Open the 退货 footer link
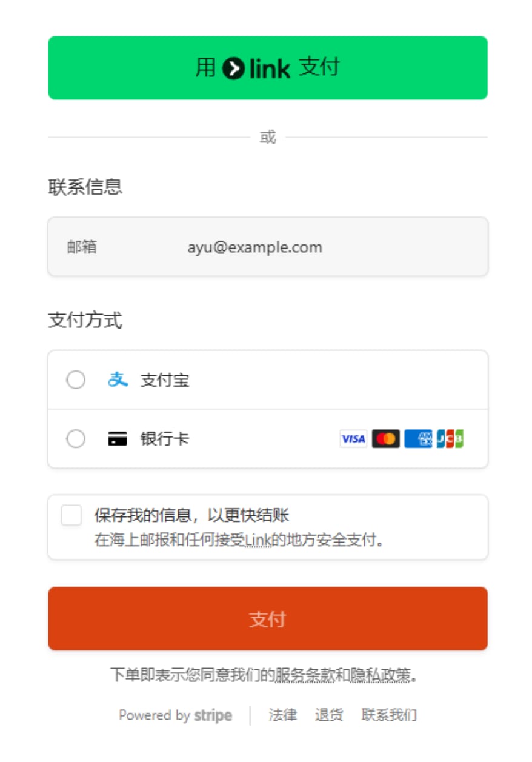The image size is (532, 762). [x=329, y=715]
